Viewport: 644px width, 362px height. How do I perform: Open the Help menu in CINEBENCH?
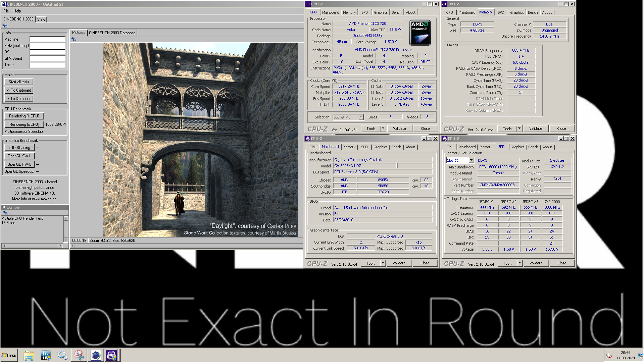coord(17,11)
